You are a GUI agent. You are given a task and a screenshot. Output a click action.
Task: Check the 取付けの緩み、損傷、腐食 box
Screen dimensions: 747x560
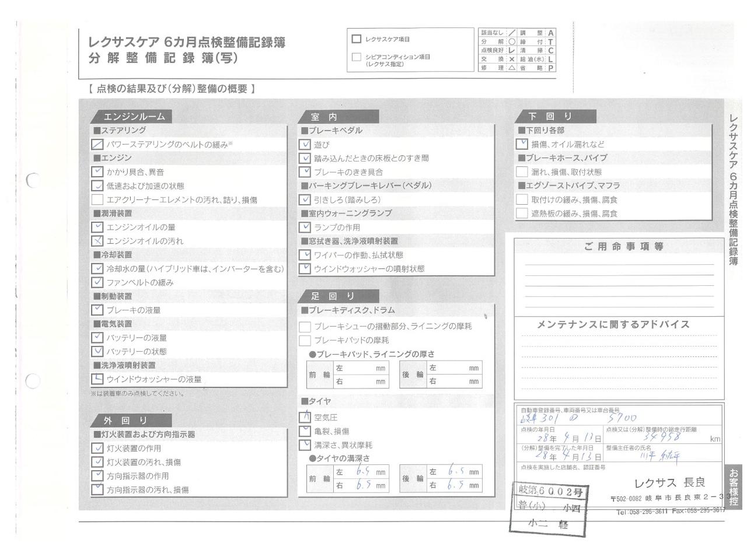[x=522, y=199]
